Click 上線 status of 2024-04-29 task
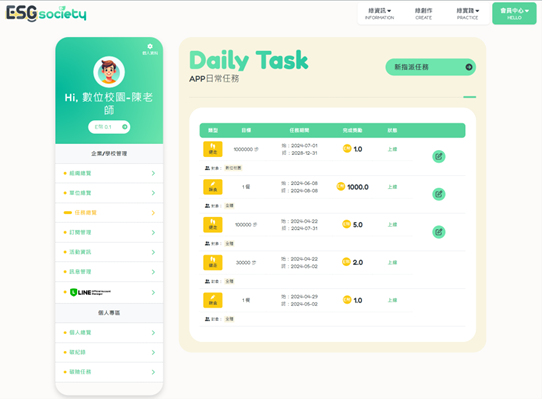This screenshot has height=399, width=542. (392, 300)
